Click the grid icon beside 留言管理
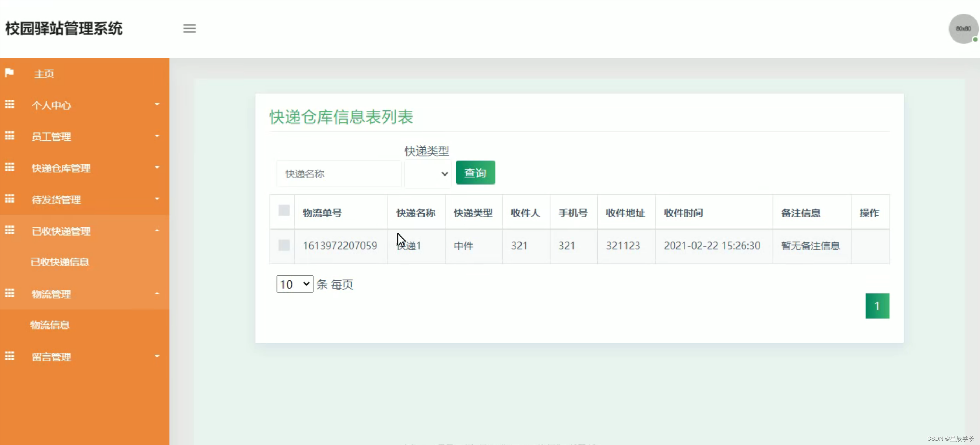Screen dimensions: 980x445 click(9, 356)
